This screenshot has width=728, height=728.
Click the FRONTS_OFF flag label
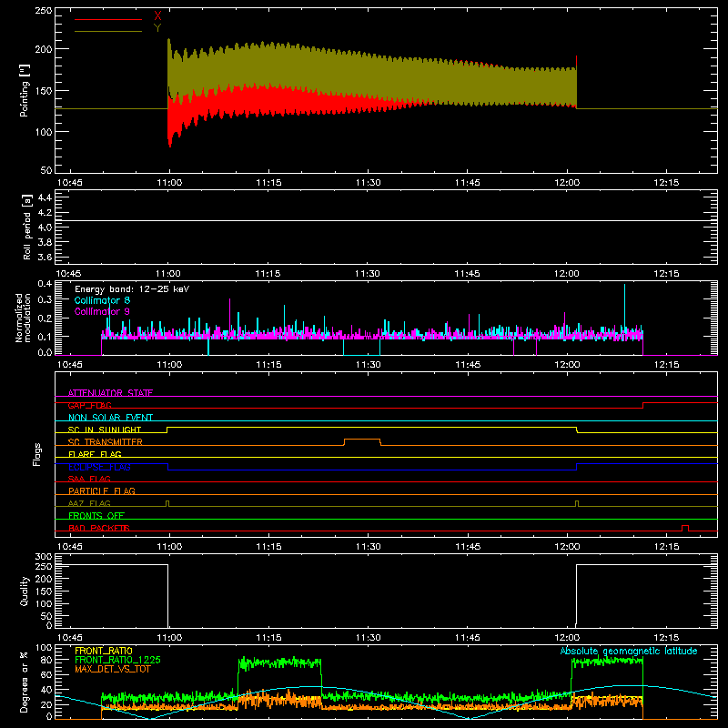tap(96, 515)
